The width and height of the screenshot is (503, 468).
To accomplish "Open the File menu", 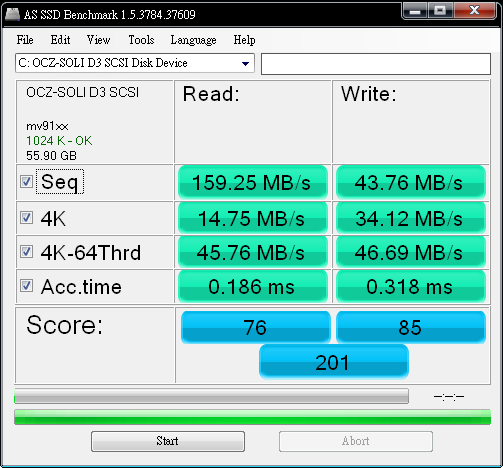I will click(25, 40).
